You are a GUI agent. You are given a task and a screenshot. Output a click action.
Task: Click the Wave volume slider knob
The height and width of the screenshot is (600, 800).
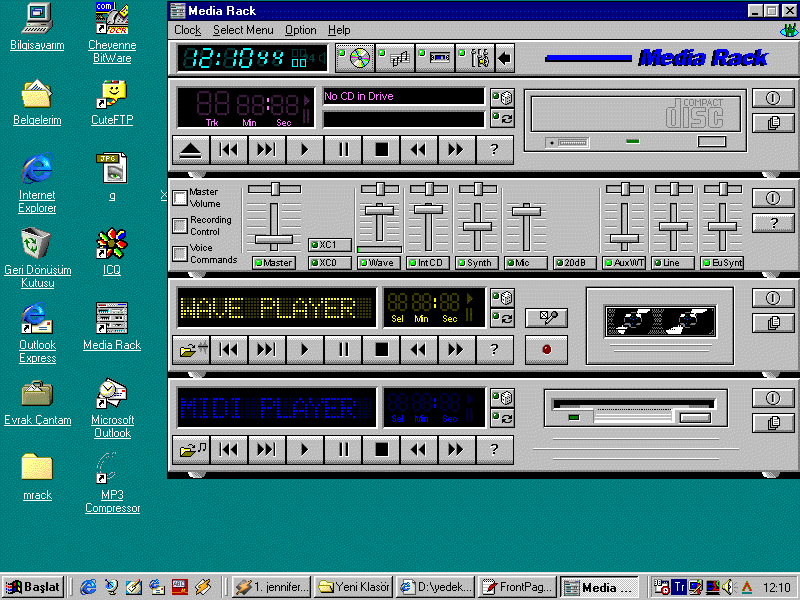379,209
